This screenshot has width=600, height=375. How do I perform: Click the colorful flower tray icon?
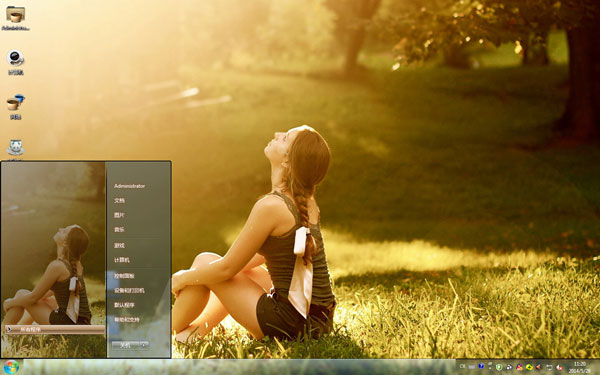point(520,367)
